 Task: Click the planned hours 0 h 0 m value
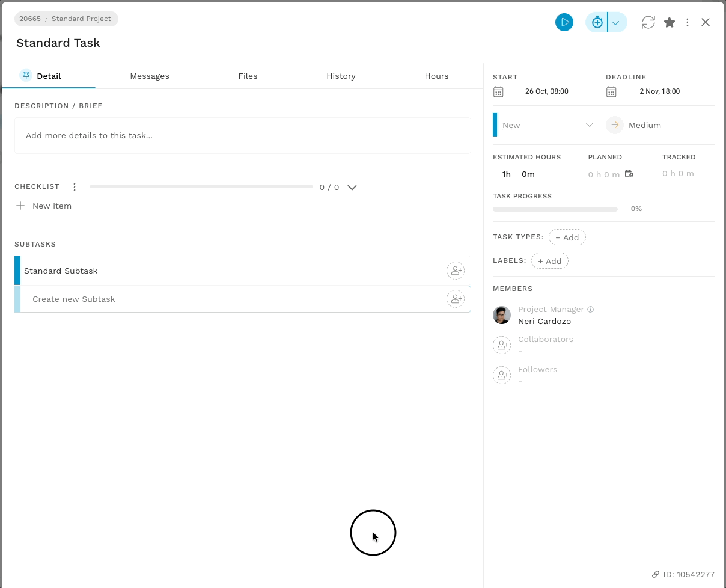[603, 174]
